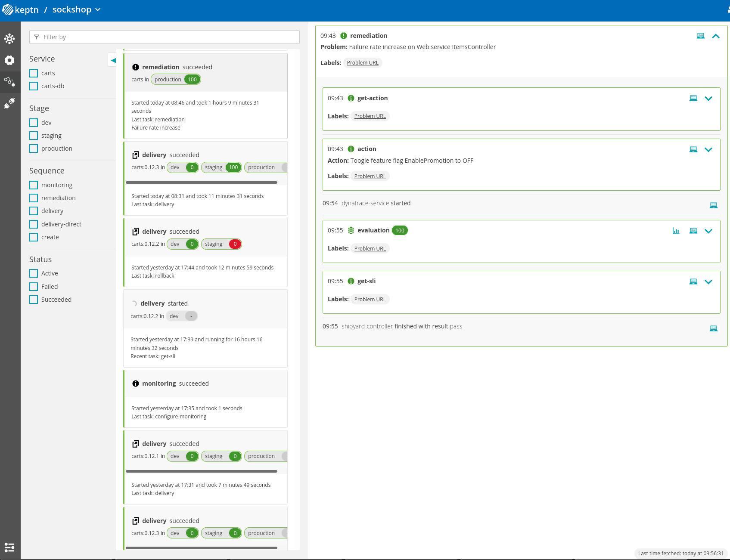Expand the get-sli task details

[708, 282]
